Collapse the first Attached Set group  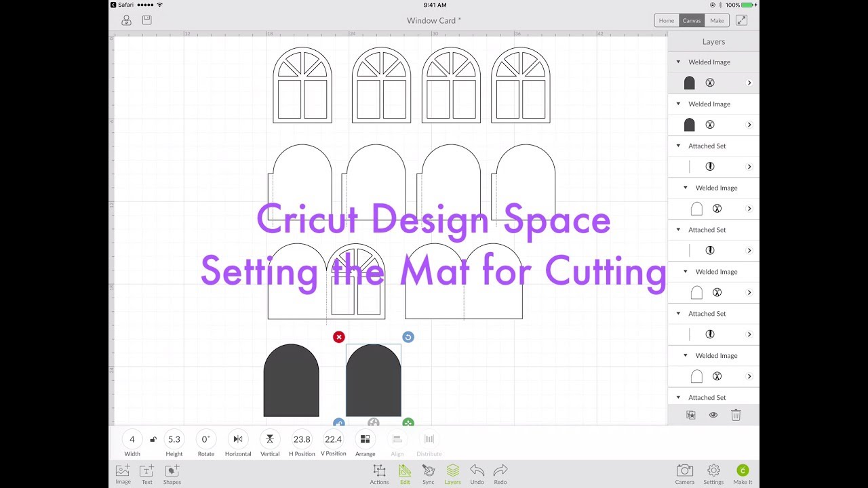click(x=678, y=146)
